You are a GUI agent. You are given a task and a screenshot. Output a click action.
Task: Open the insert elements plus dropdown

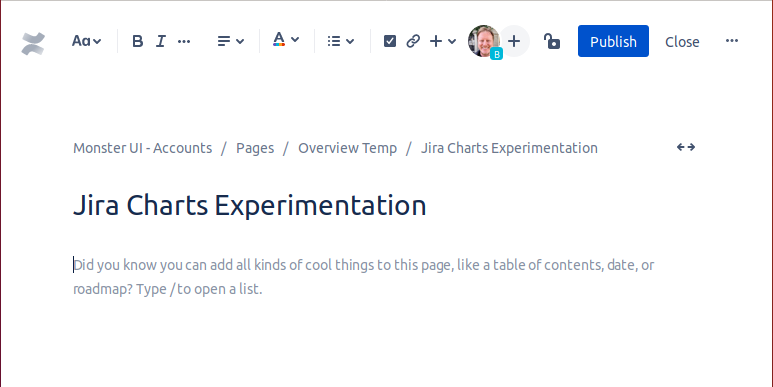[x=443, y=41]
